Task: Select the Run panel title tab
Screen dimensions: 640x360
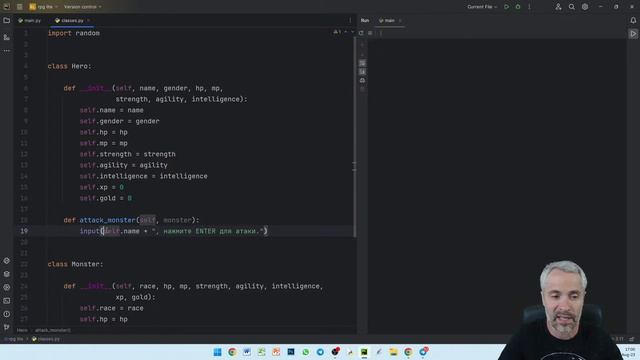Action: coord(365,20)
